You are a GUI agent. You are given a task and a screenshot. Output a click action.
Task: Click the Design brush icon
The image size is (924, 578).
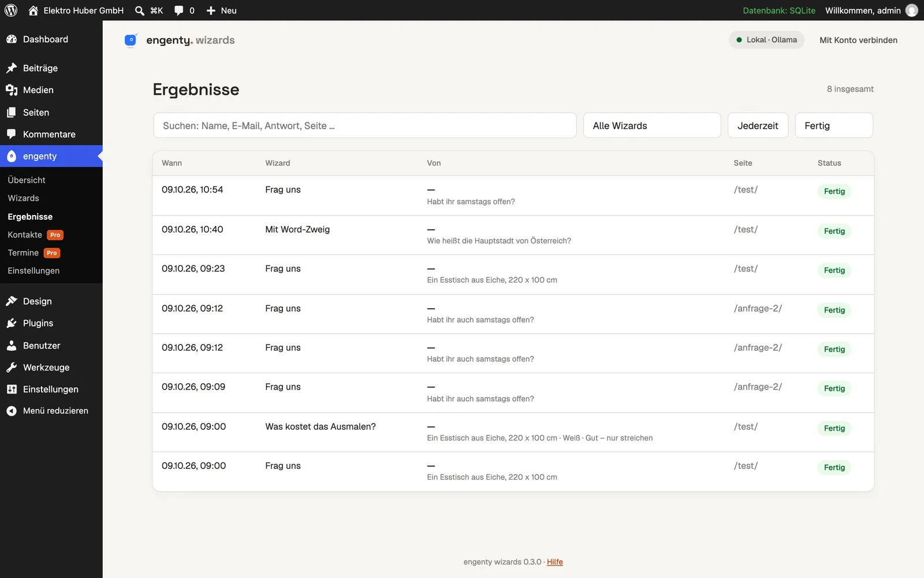coord(12,301)
